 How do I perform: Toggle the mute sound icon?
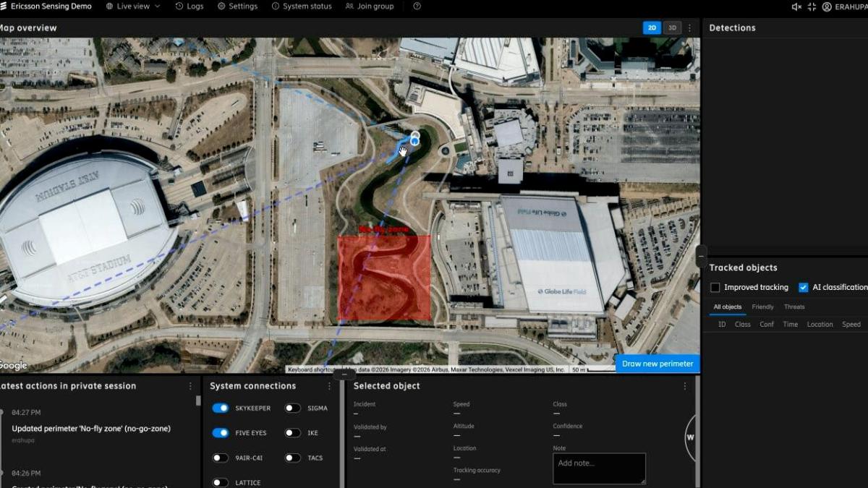tap(796, 7)
